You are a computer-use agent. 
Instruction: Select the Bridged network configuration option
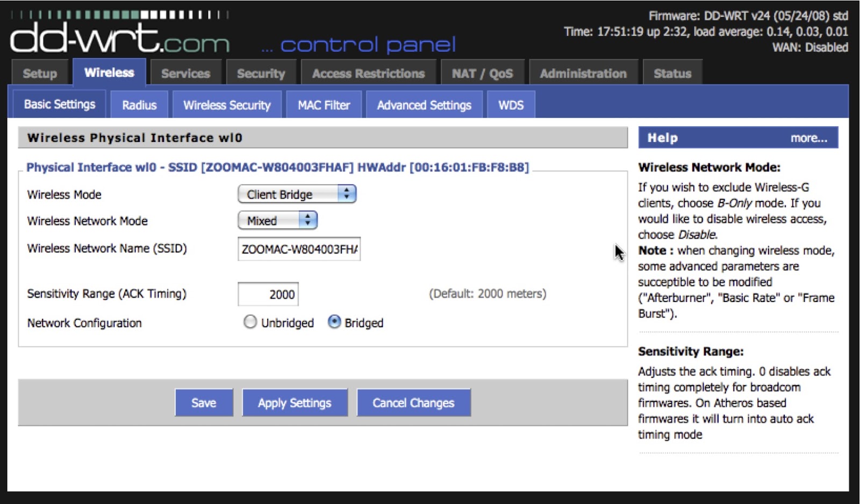tap(334, 322)
